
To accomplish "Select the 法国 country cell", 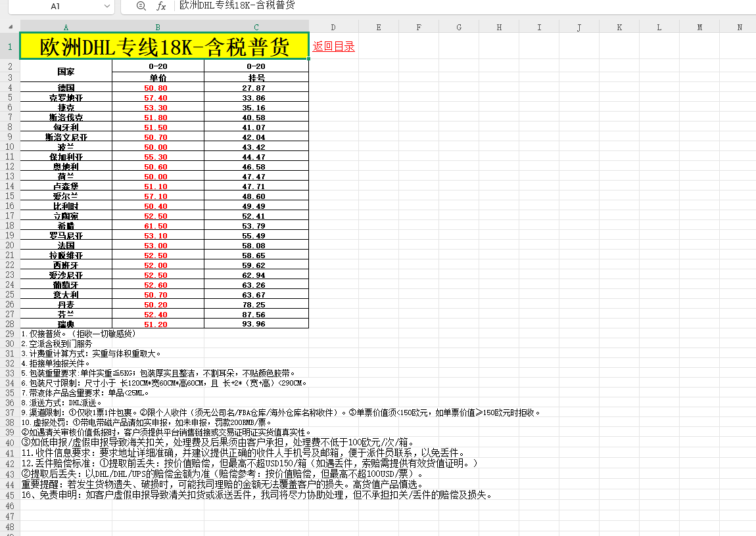I will 66,245.
